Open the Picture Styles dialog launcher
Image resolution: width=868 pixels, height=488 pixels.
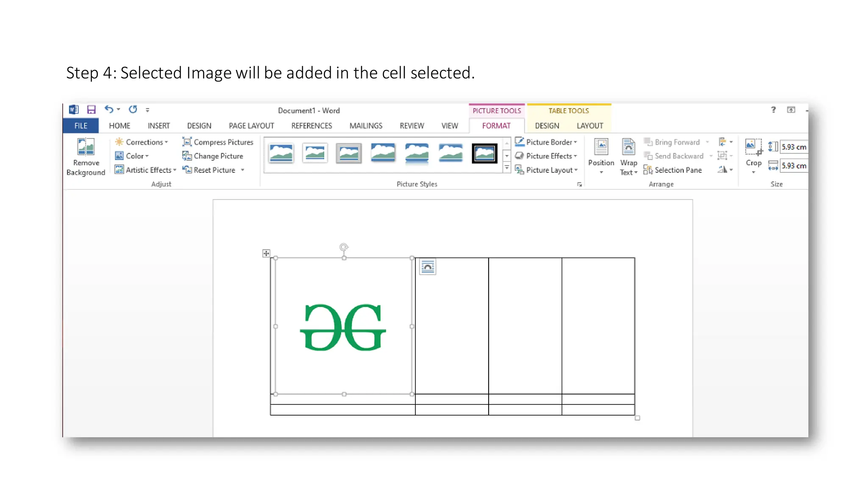point(579,185)
